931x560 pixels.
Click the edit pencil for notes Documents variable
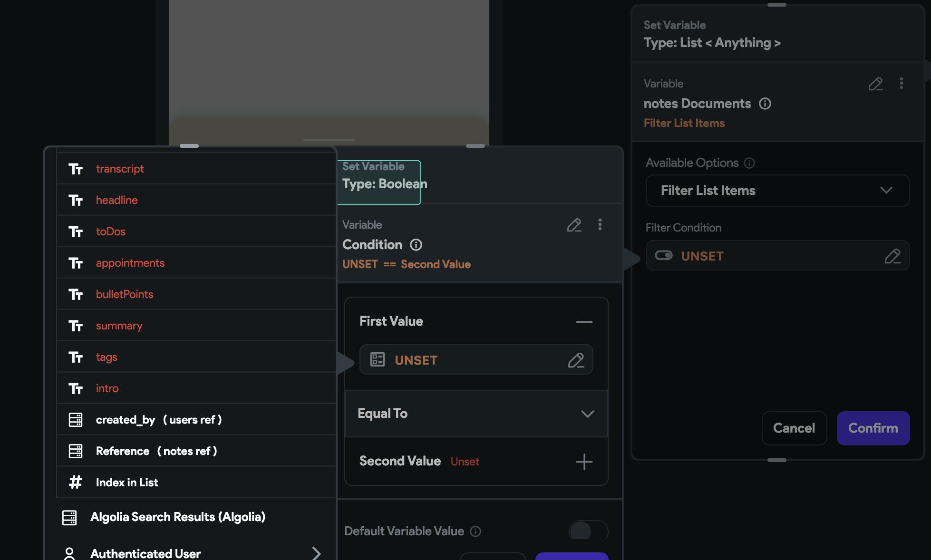click(875, 84)
